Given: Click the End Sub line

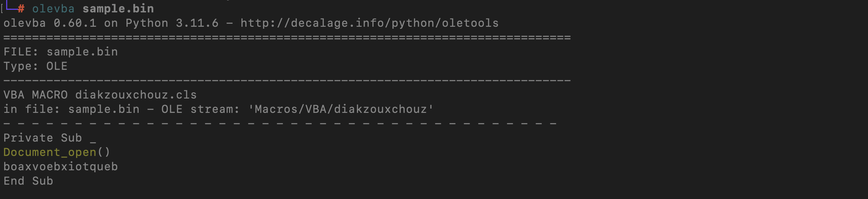Looking at the screenshot, I should coord(28,181).
